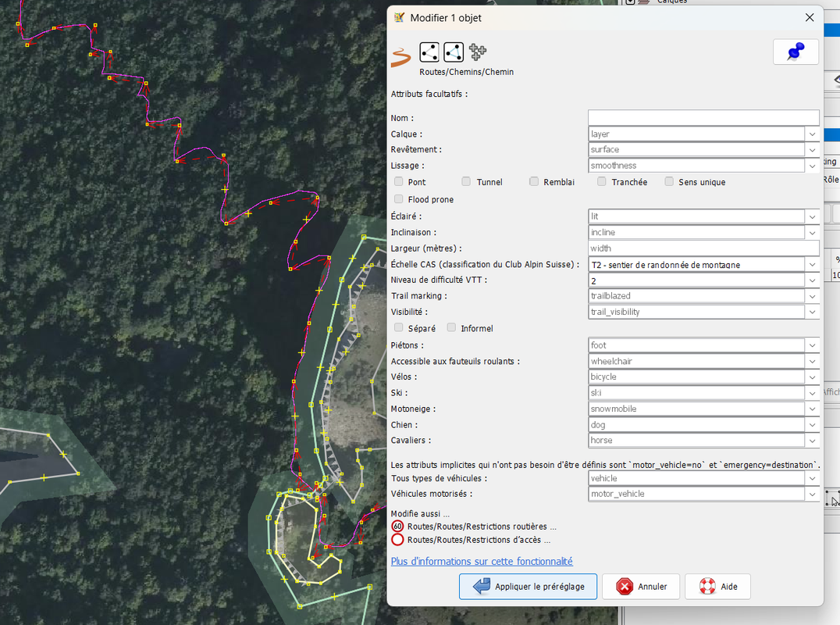Open the Motoneige snowmobile dropdown

pyautogui.click(x=812, y=409)
